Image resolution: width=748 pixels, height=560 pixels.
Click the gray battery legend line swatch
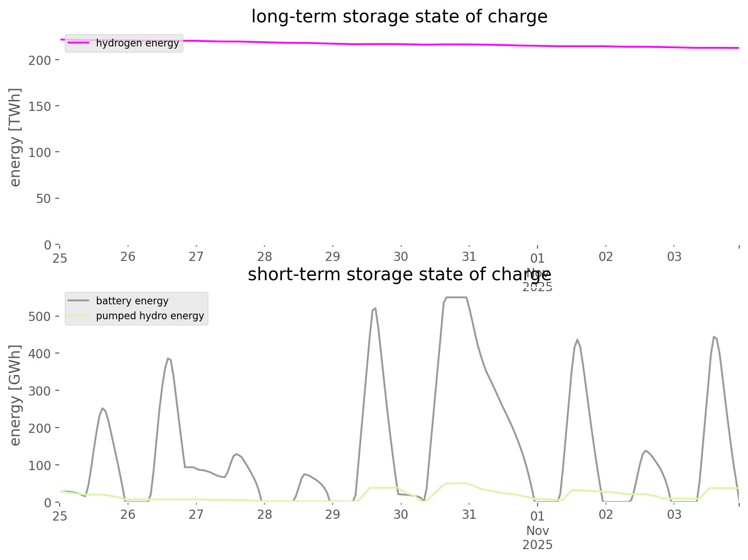(x=78, y=301)
